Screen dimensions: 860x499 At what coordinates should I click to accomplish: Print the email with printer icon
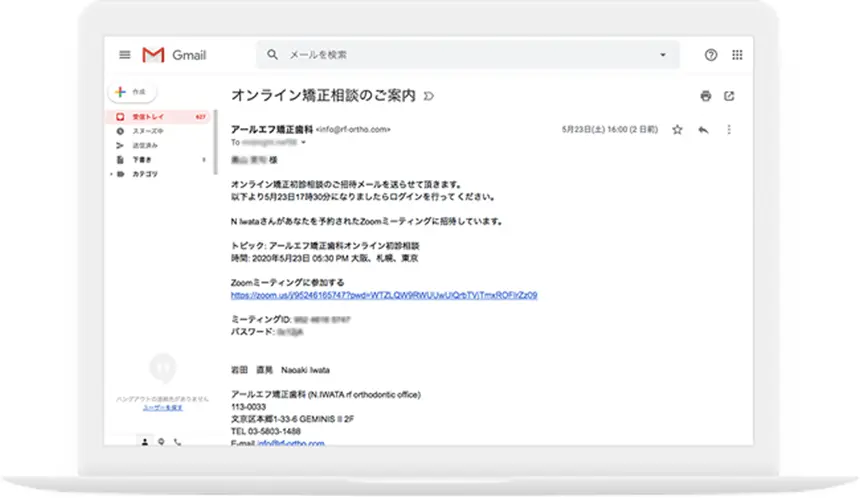click(x=705, y=97)
